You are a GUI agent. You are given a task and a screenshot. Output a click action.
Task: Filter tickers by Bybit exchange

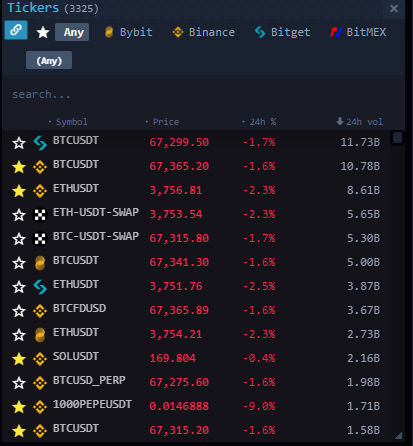coord(128,32)
